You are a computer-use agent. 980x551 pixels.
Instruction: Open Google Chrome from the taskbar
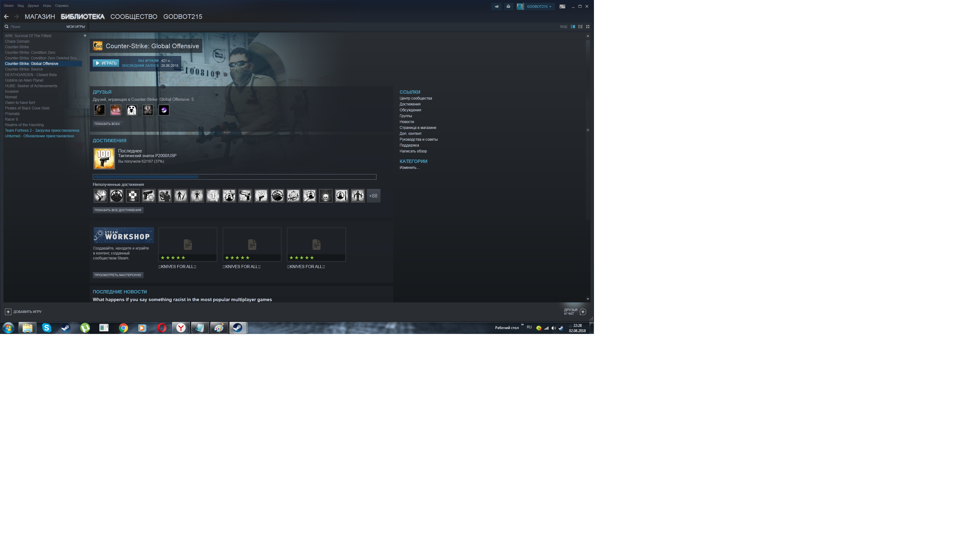[x=123, y=328]
